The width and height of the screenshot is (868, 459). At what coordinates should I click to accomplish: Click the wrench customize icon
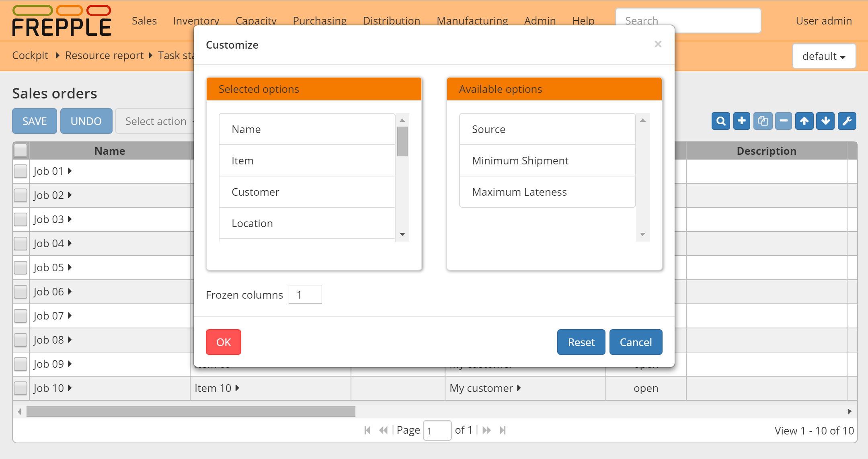(847, 121)
